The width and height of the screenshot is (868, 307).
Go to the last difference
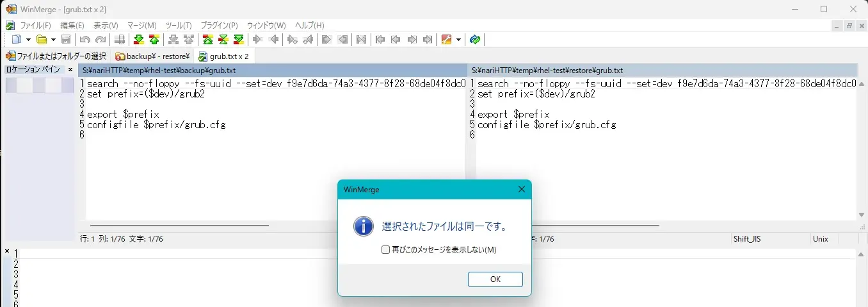pyautogui.click(x=239, y=40)
